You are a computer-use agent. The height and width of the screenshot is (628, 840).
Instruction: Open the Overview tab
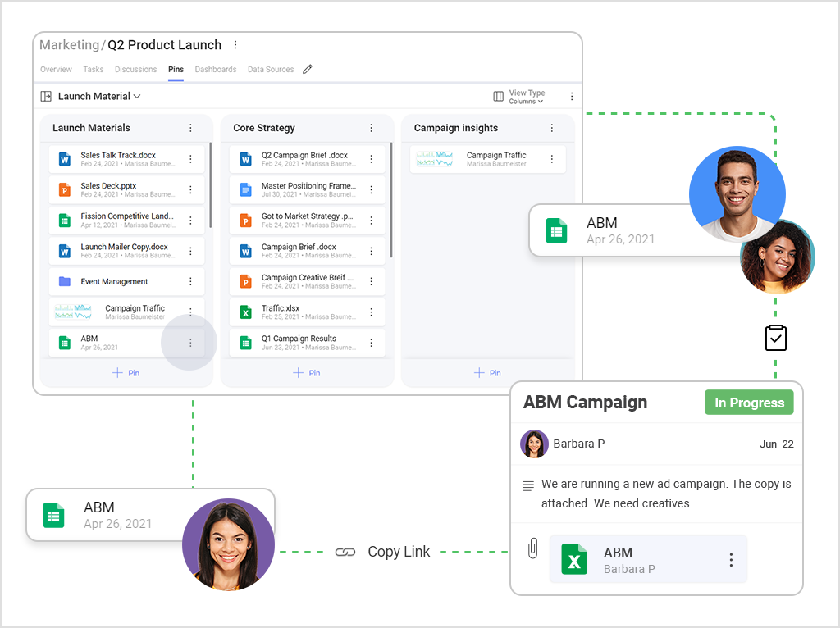[56, 70]
